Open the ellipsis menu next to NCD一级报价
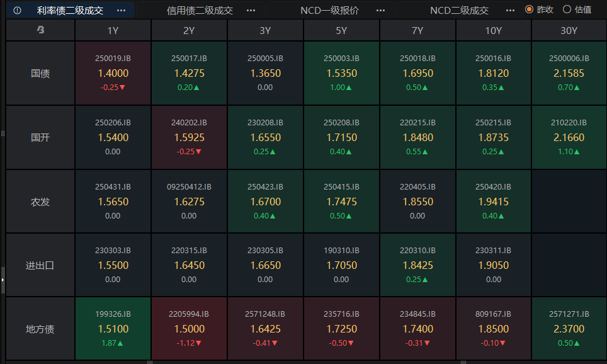 point(380,10)
